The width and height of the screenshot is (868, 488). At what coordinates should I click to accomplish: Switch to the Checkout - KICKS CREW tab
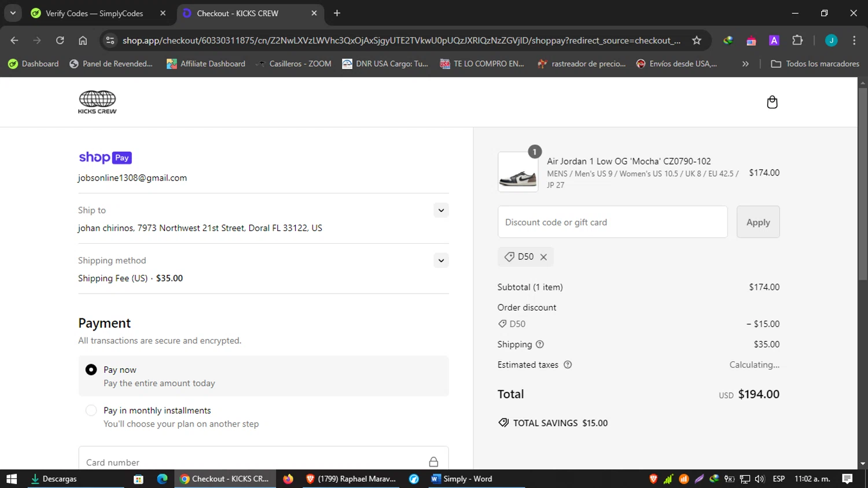click(x=250, y=13)
